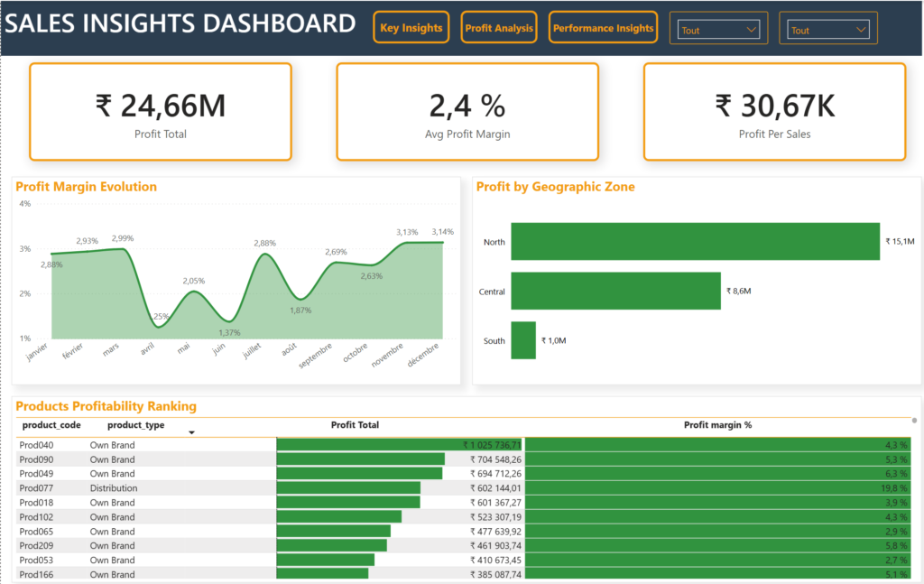This screenshot has width=924, height=584.
Task: Click the Profit margin % column header
Action: click(717, 425)
